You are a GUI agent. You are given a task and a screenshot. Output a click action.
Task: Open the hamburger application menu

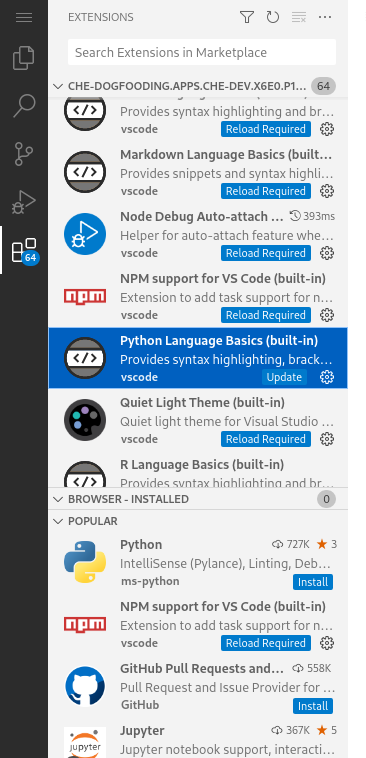[x=24, y=17]
